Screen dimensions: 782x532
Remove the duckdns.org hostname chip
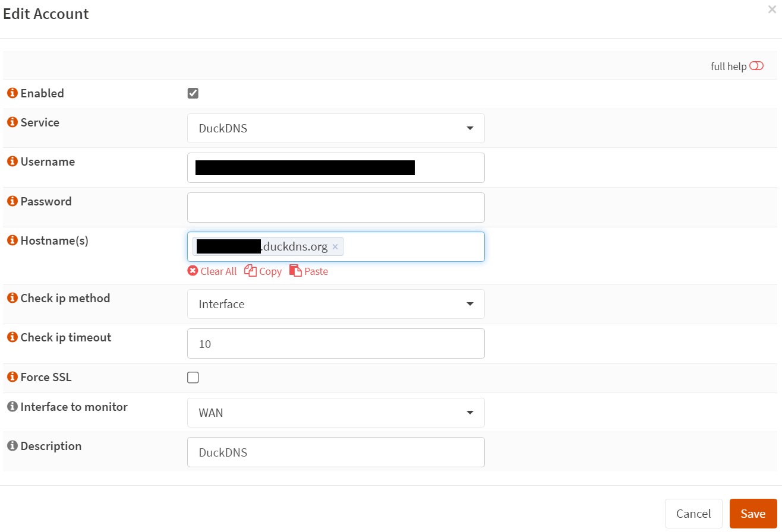point(335,246)
